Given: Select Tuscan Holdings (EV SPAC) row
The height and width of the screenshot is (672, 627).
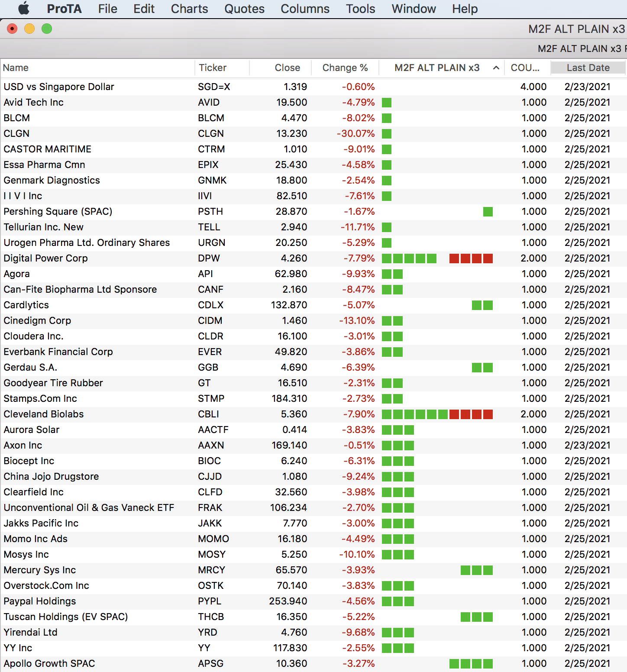Looking at the screenshot, I should 313,617.
